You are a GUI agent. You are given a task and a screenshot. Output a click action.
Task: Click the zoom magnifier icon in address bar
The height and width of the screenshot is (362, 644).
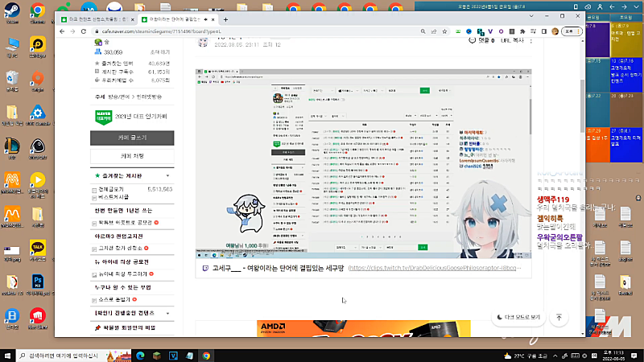pos(423,31)
